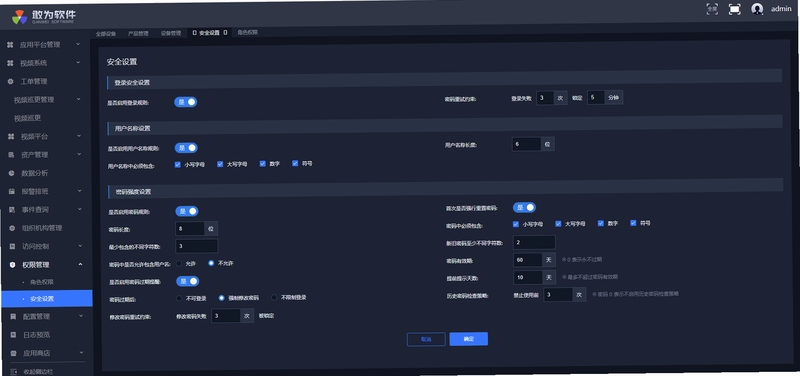
Task: Select the 不可登录 radio option
Action: pyautogui.click(x=179, y=298)
